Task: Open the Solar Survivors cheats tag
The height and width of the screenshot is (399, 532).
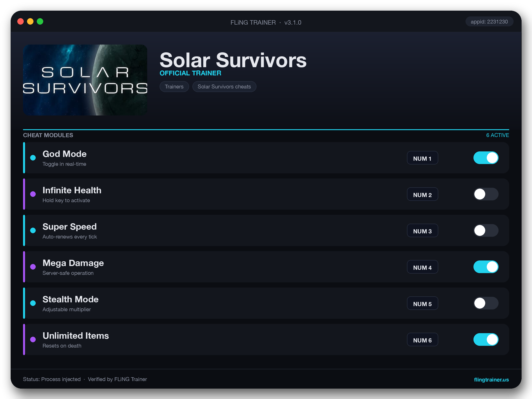Action: pyautogui.click(x=224, y=87)
